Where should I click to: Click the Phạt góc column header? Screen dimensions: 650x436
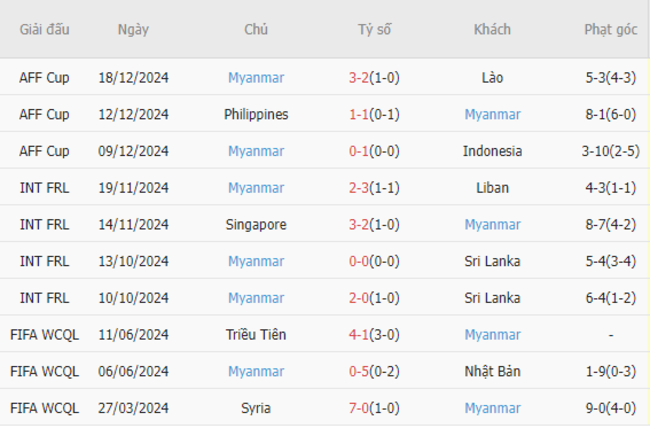[x=611, y=29]
